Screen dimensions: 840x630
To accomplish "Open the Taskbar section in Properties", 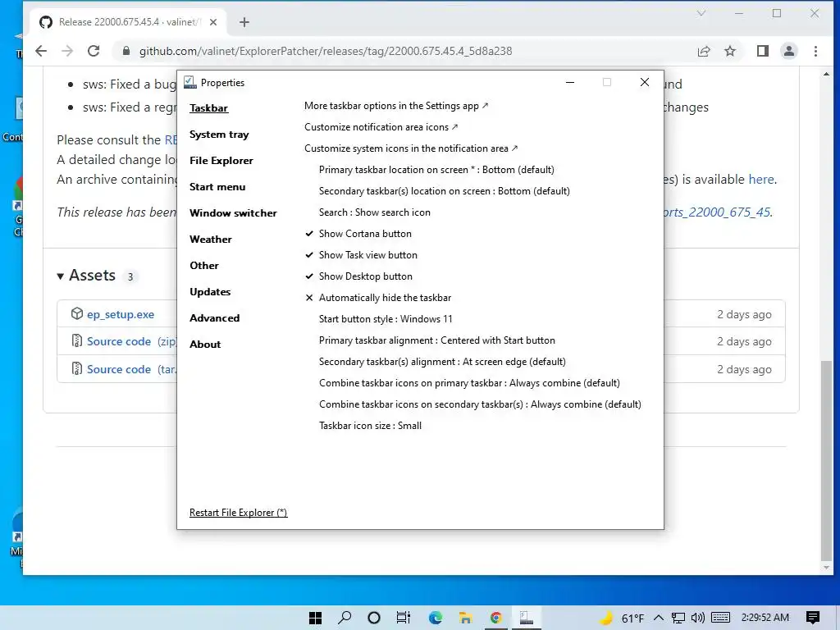I will pyautogui.click(x=208, y=108).
